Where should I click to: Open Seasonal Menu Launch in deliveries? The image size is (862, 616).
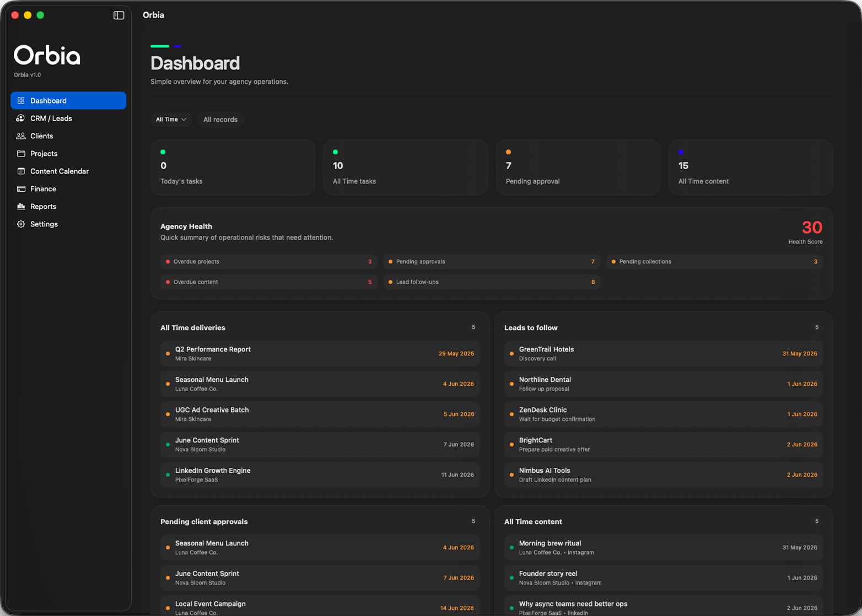[320, 384]
